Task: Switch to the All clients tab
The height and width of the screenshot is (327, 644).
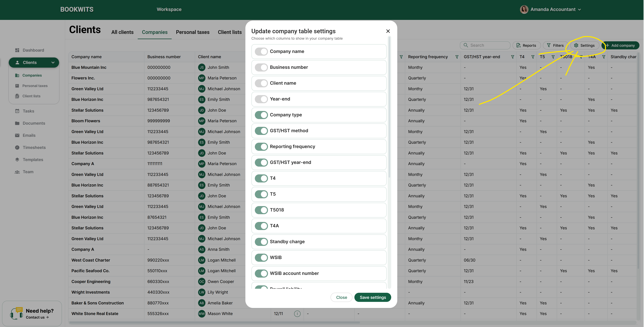Action: [x=122, y=32]
